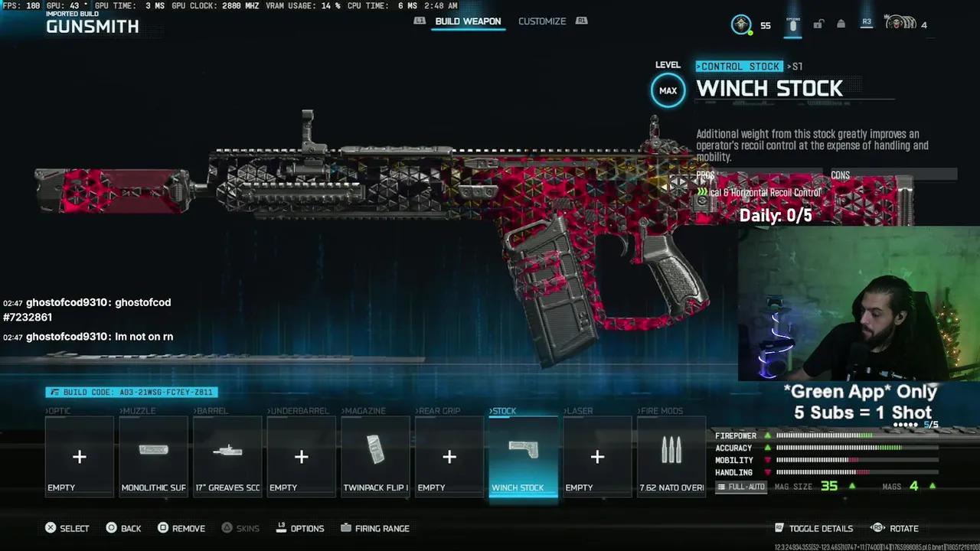
Task: Select the Monolithic Suppressor muzzle slot
Action: coord(153,457)
